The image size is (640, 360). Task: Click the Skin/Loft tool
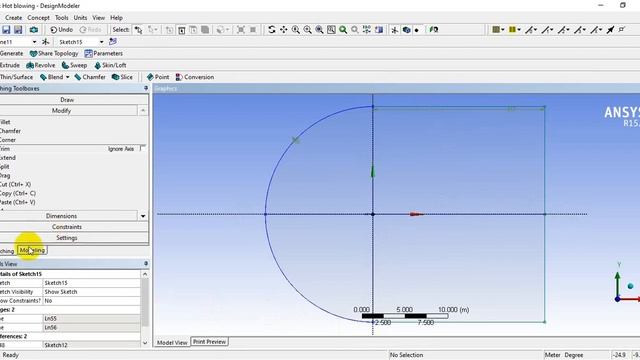[110, 65]
